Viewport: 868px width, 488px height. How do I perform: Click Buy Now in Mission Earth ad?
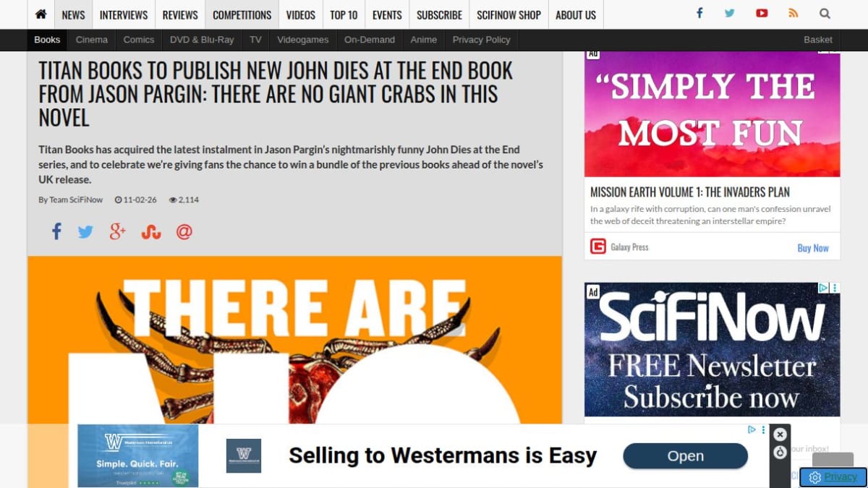tap(813, 248)
